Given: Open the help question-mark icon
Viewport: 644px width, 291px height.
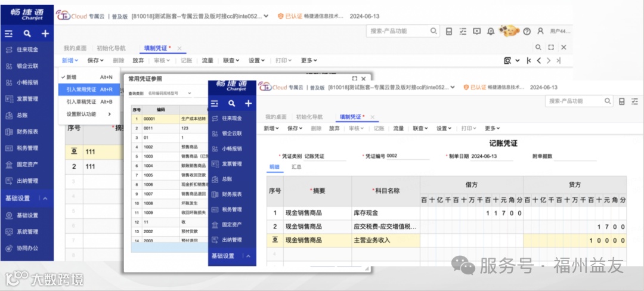Looking at the screenshot, I should tap(527, 31).
